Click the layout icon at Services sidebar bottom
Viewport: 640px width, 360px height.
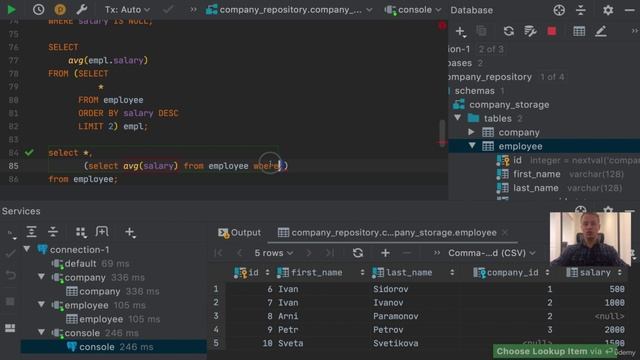tap(10, 328)
